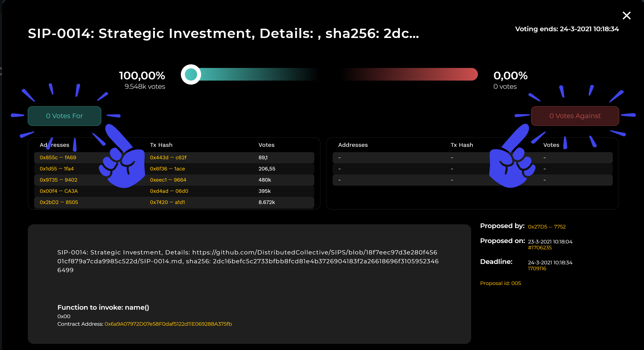Open deadline block 1709116
Image resolution: width=644 pixels, height=350 pixels.
pos(537,268)
